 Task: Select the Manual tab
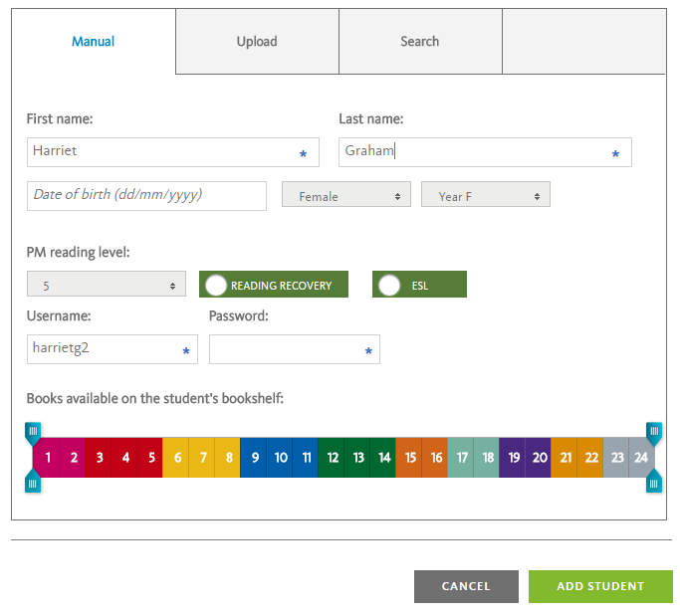(94, 41)
